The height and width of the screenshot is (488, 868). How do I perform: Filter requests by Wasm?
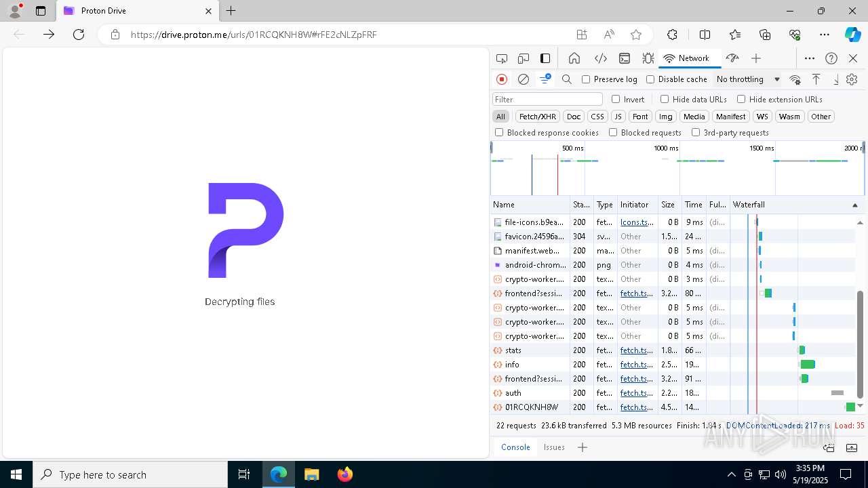(789, 117)
